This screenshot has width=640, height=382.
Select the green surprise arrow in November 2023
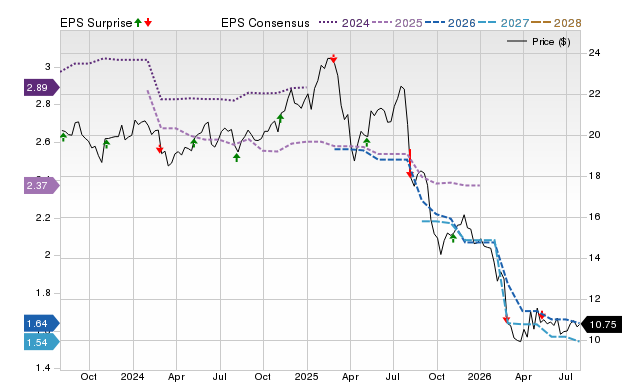click(x=107, y=144)
